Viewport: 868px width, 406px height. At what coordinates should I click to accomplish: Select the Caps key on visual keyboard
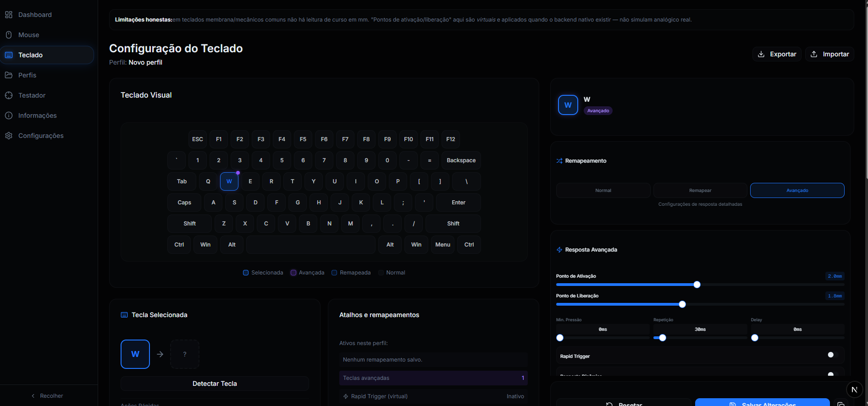point(184,203)
